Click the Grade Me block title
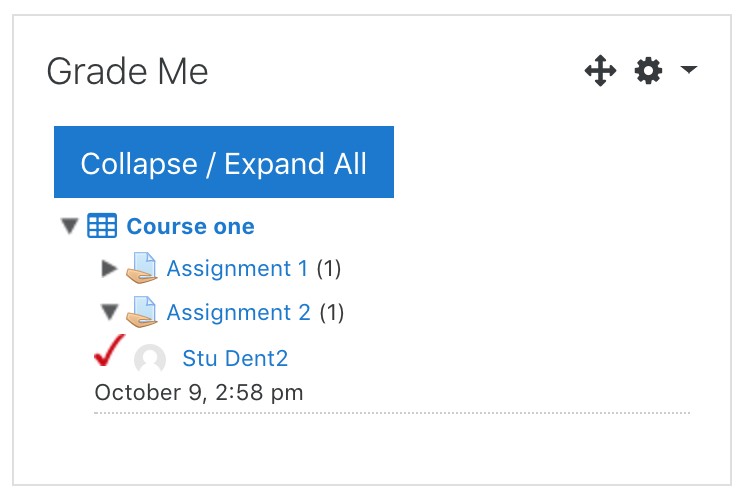 (127, 72)
